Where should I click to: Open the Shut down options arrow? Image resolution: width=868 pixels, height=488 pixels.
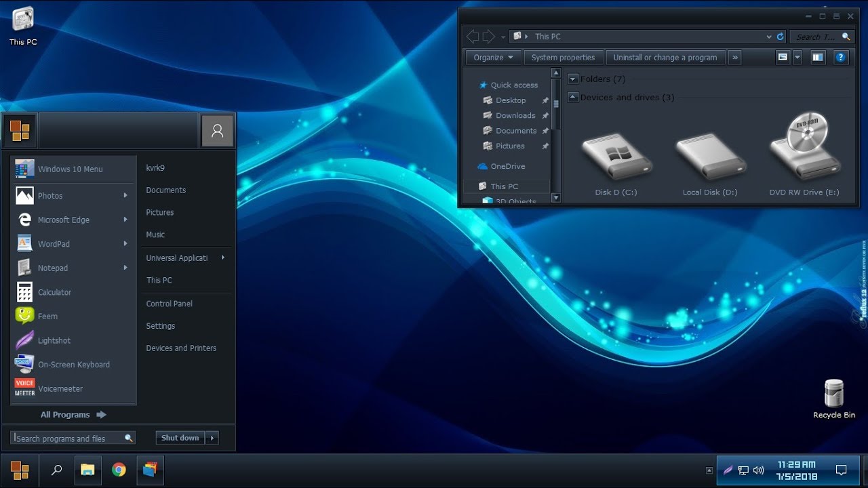(212, 438)
